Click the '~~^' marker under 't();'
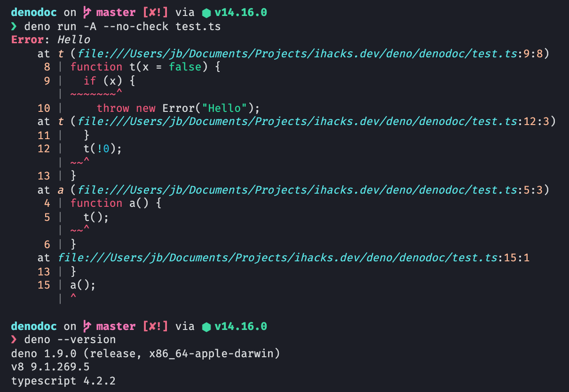The image size is (569, 392). point(80,229)
